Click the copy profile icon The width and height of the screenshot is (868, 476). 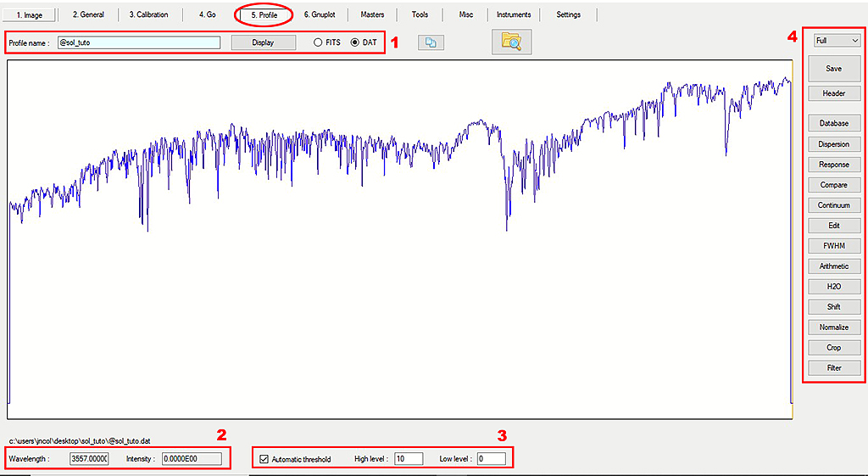[431, 42]
